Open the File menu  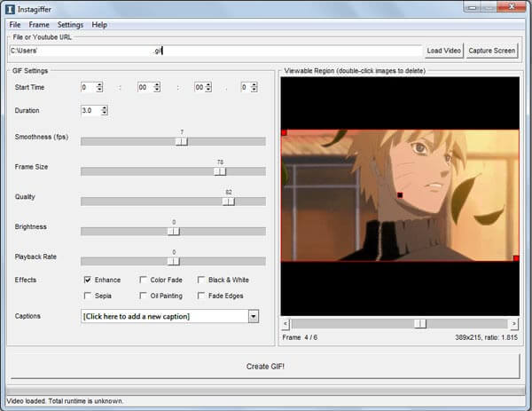[x=14, y=25]
